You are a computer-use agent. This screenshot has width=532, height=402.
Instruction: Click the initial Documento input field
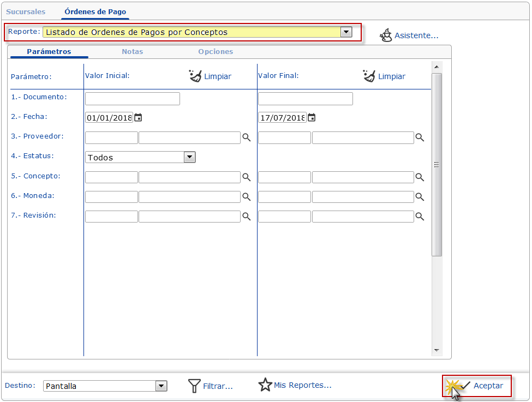tap(133, 99)
